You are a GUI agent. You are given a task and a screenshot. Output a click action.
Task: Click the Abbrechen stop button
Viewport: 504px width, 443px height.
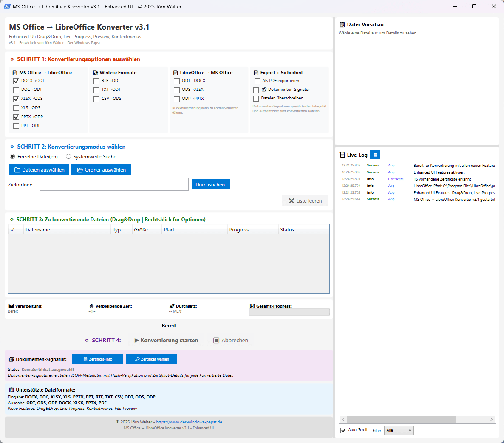[x=231, y=341]
